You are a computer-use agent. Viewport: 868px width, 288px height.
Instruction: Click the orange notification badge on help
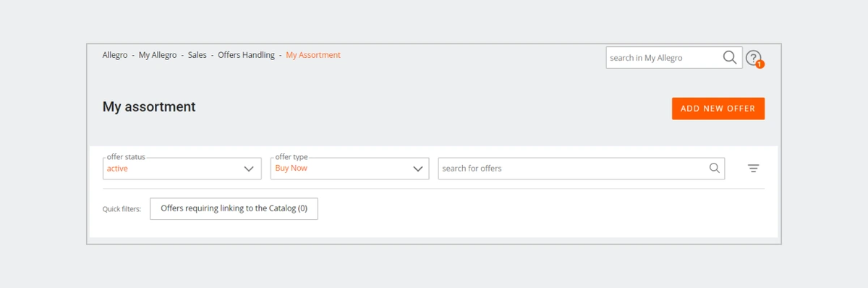(759, 64)
